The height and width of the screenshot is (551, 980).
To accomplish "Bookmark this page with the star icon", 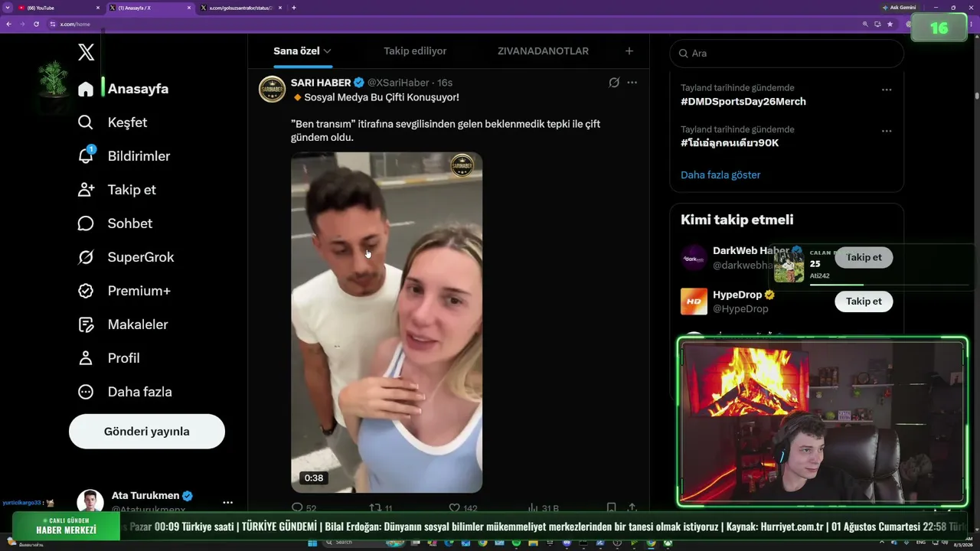I will pos(890,24).
